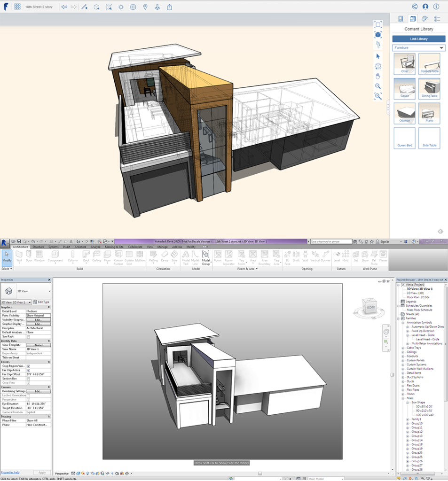Select Floor Plan: 2D Site in Project Browser
Viewport: 448px width, 481px height.
click(418, 297)
